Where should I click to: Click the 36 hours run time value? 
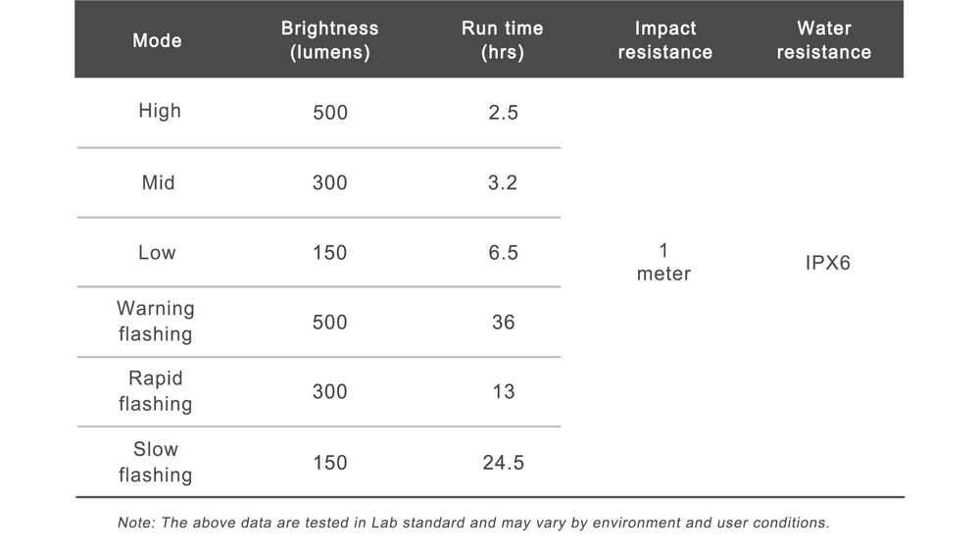click(503, 323)
